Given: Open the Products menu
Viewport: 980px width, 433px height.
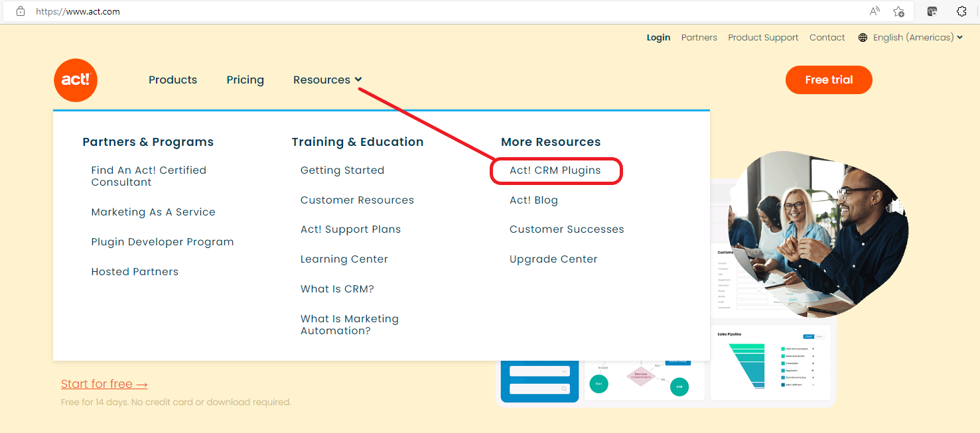Looking at the screenshot, I should coord(173,80).
